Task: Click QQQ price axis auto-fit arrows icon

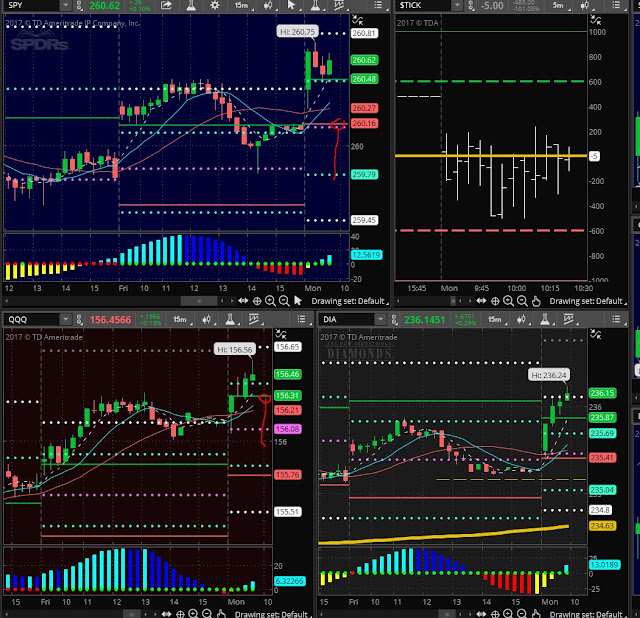Action: (x=281, y=334)
